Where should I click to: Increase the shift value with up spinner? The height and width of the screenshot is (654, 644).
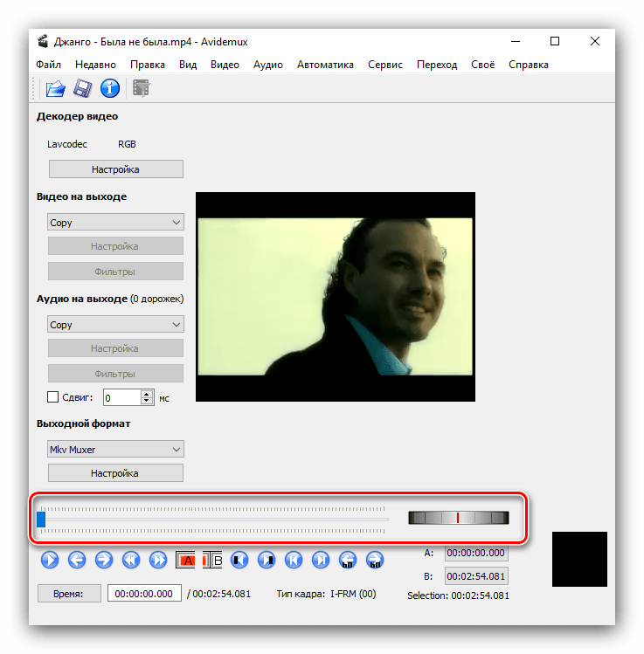point(147,394)
